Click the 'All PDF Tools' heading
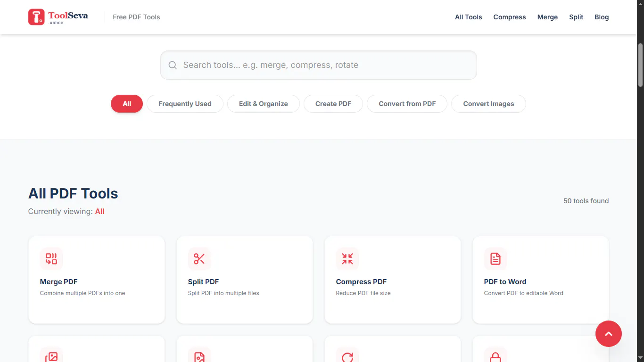This screenshot has height=362, width=644. coord(73,194)
